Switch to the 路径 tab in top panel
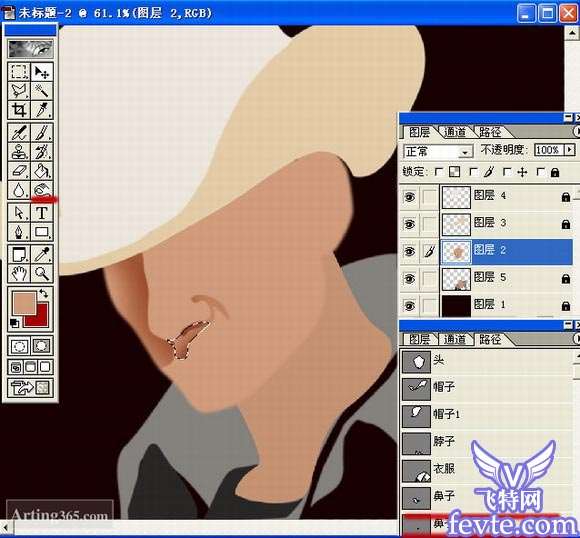This screenshot has height=538, width=580. coord(490,132)
